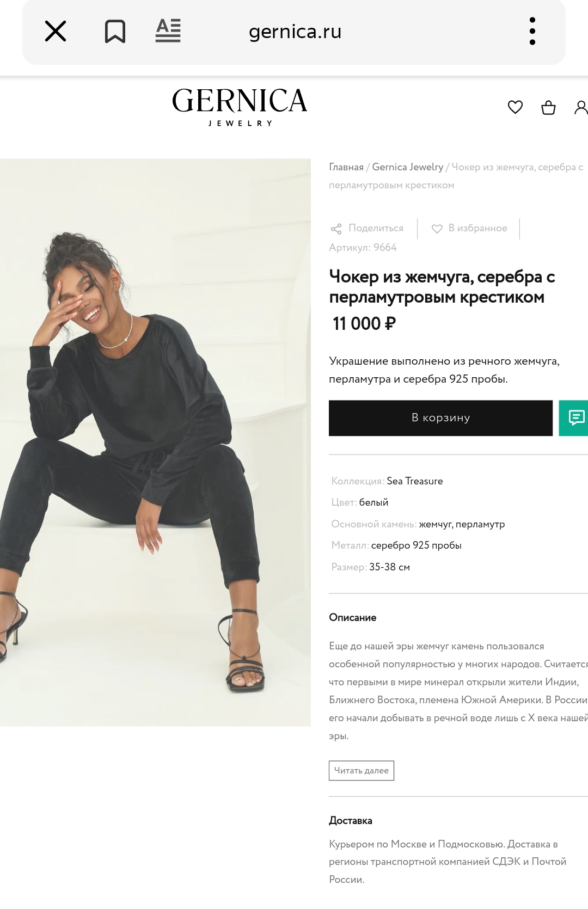Add item with В корзину button
The height and width of the screenshot is (909, 588).
440,418
